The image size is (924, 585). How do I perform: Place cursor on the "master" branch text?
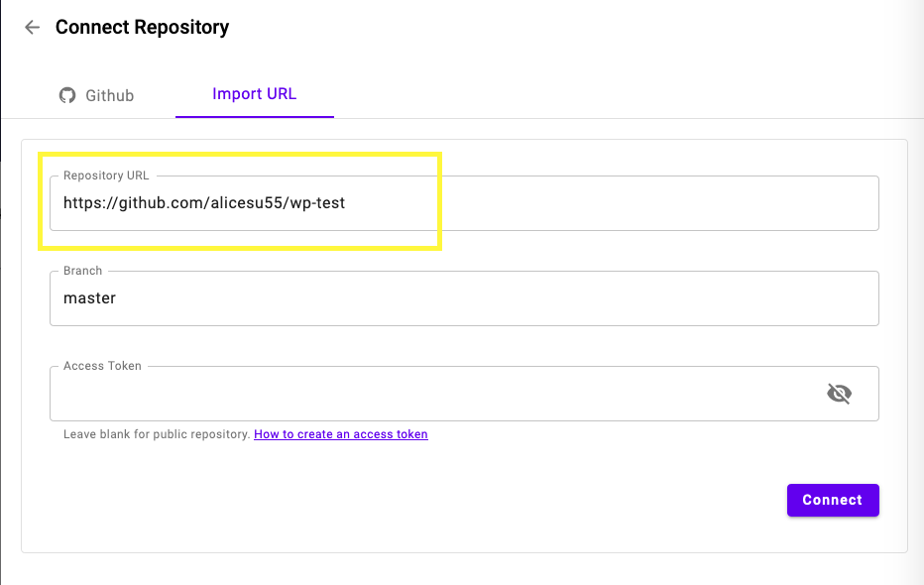pos(89,298)
